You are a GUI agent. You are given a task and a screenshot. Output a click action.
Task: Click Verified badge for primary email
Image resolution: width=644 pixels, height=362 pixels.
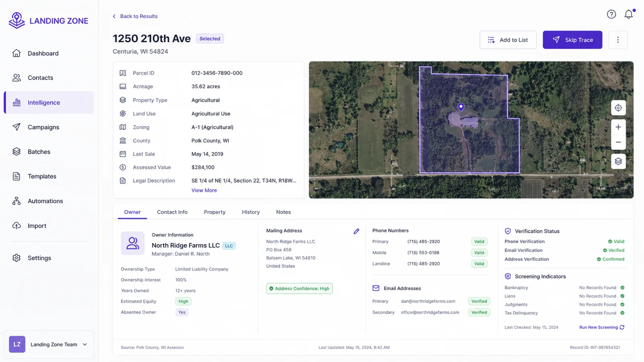tap(479, 301)
